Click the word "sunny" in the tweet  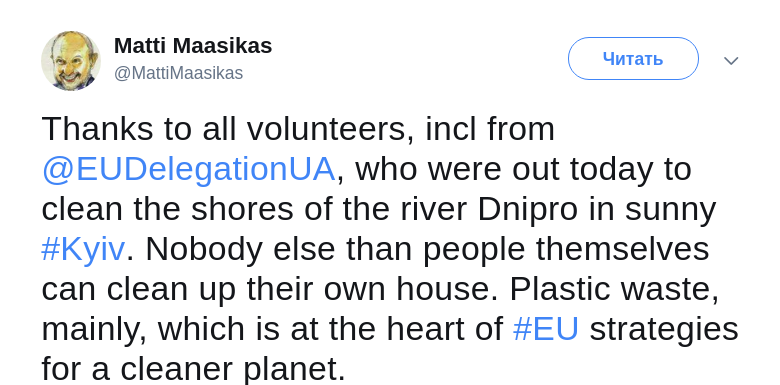(671, 211)
